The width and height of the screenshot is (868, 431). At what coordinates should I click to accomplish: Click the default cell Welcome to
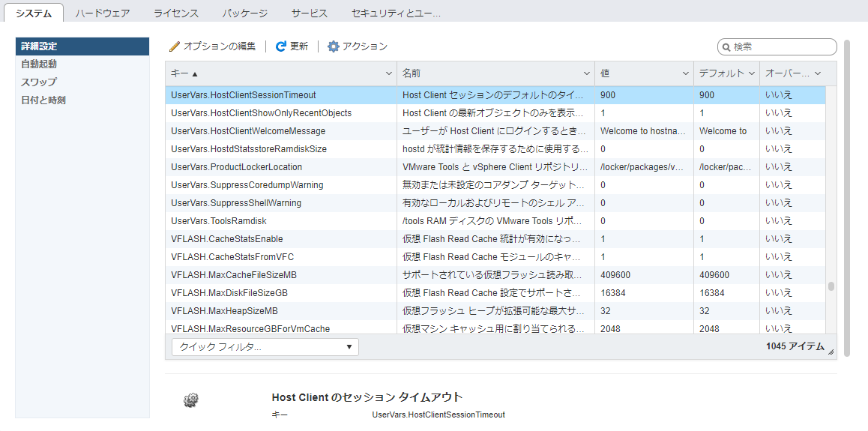click(x=726, y=131)
